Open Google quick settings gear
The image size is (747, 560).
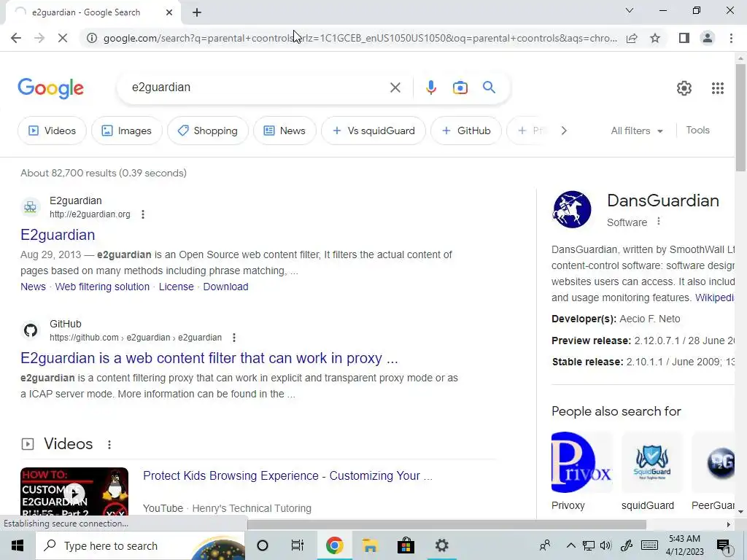coord(684,88)
